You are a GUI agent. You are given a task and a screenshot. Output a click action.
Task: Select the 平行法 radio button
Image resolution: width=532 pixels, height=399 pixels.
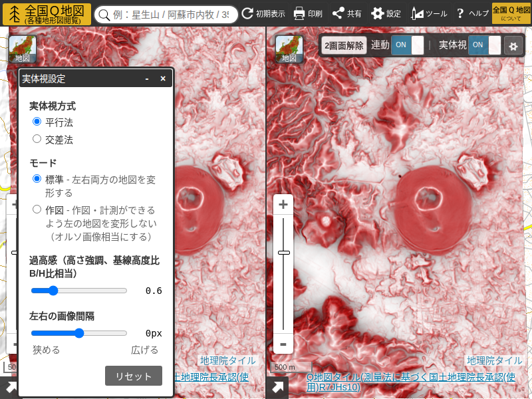click(37, 122)
